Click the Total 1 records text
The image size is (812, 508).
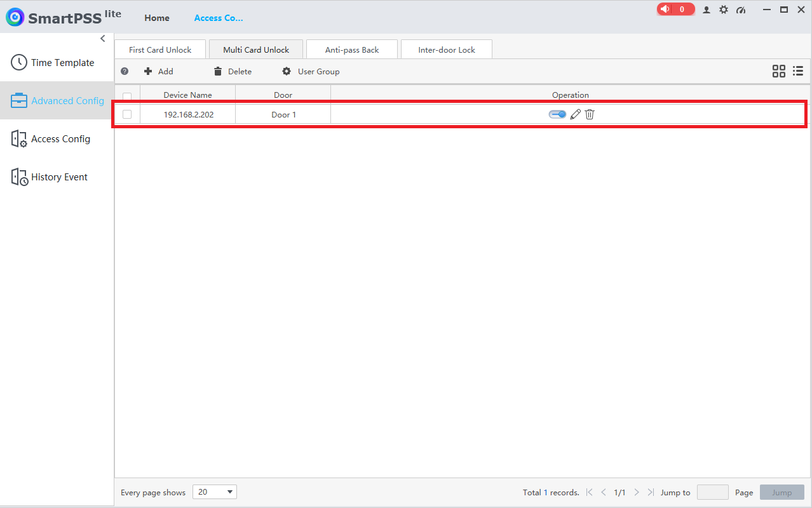551,492
